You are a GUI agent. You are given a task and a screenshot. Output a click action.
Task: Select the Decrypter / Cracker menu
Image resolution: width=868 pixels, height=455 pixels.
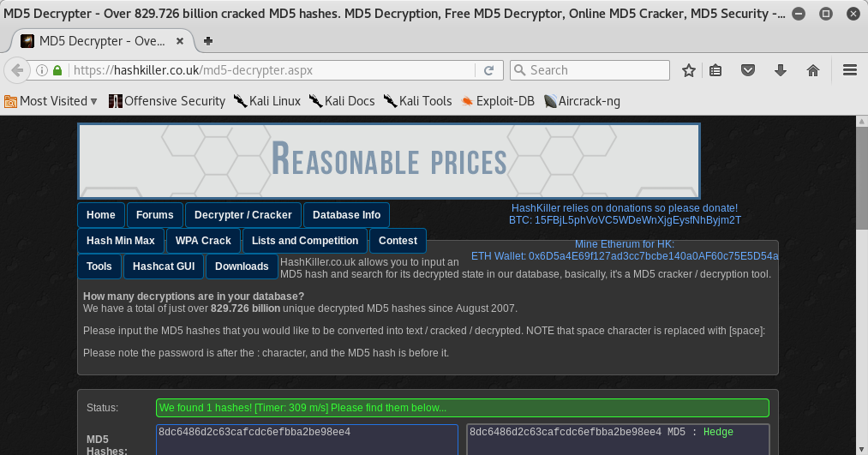242,215
